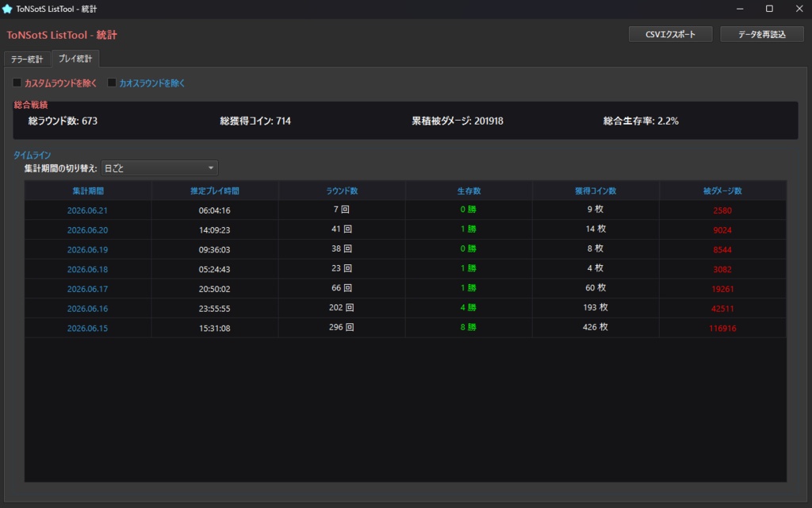812x508 pixels.
Task: Click the 23 回 rounds cell
Action: [342, 268]
